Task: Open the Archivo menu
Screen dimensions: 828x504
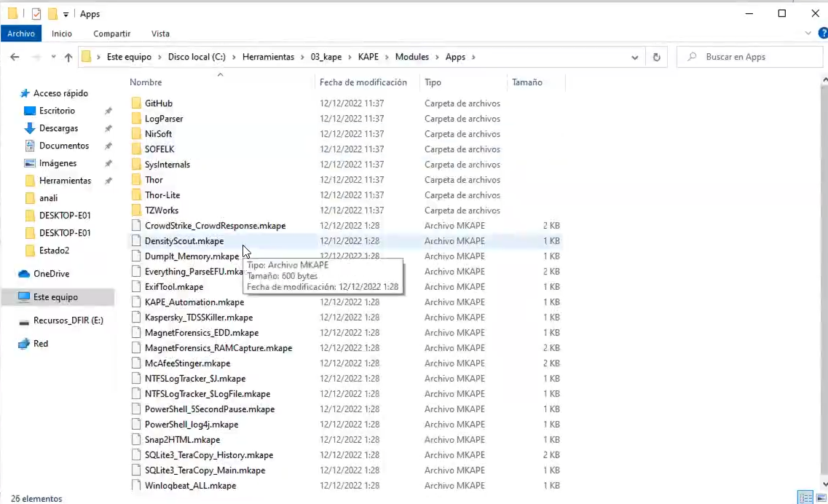Action: pyautogui.click(x=21, y=34)
